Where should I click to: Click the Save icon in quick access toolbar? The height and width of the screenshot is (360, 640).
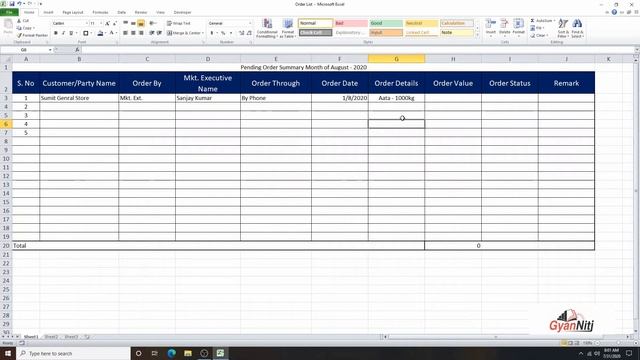click(11, 4)
